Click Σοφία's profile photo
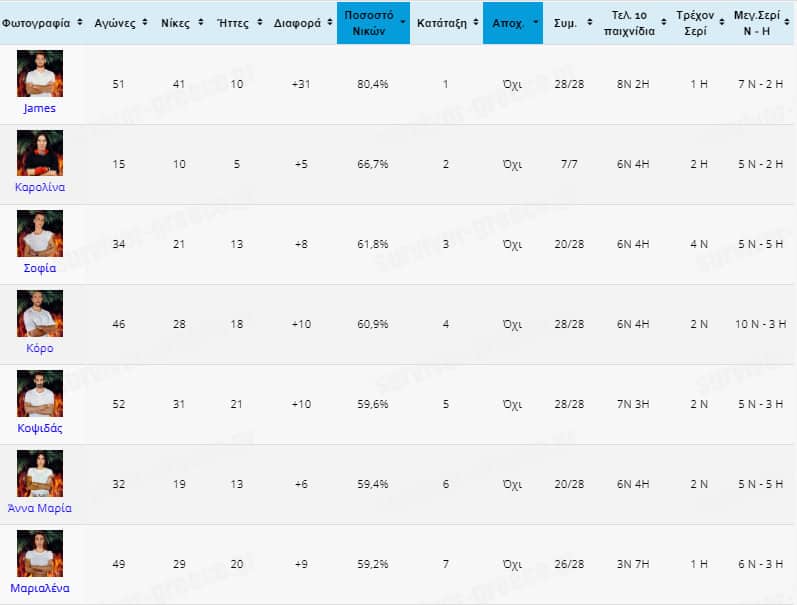The image size is (797, 605). [39, 233]
